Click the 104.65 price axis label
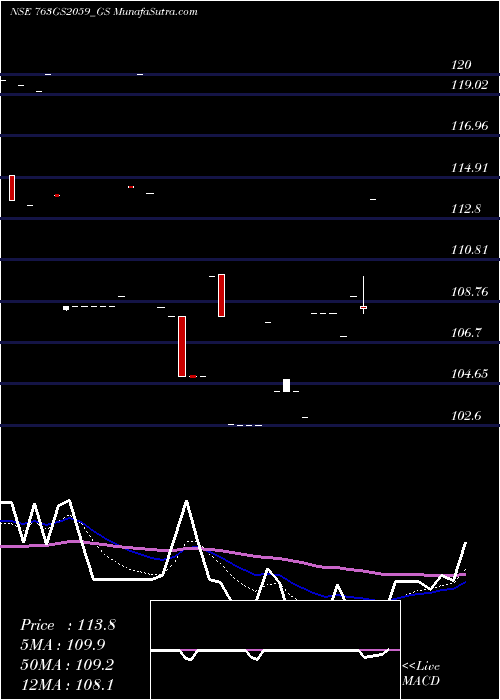The height and width of the screenshot is (700, 500). (x=469, y=374)
